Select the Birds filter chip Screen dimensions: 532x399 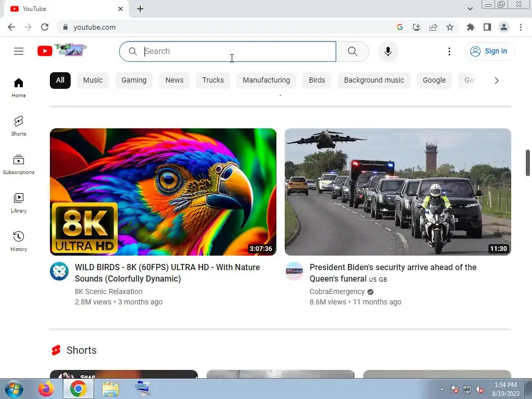[x=317, y=81]
